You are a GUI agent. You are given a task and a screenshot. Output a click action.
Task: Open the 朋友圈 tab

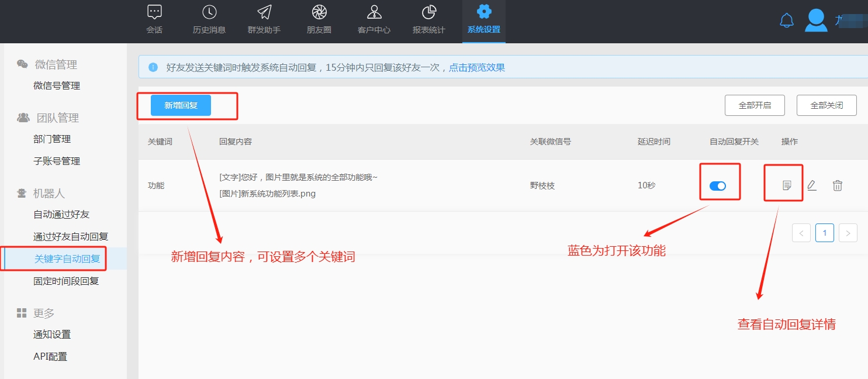coord(319,20)
